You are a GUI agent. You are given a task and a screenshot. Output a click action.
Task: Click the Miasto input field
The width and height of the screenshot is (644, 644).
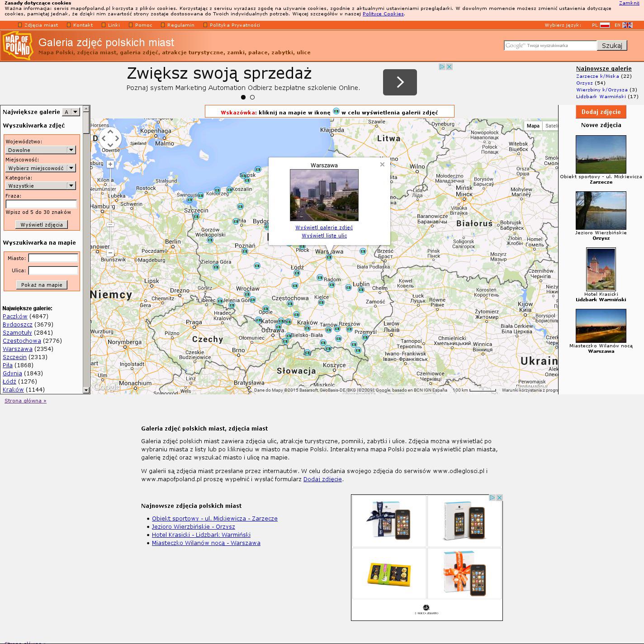coord(53,258)
